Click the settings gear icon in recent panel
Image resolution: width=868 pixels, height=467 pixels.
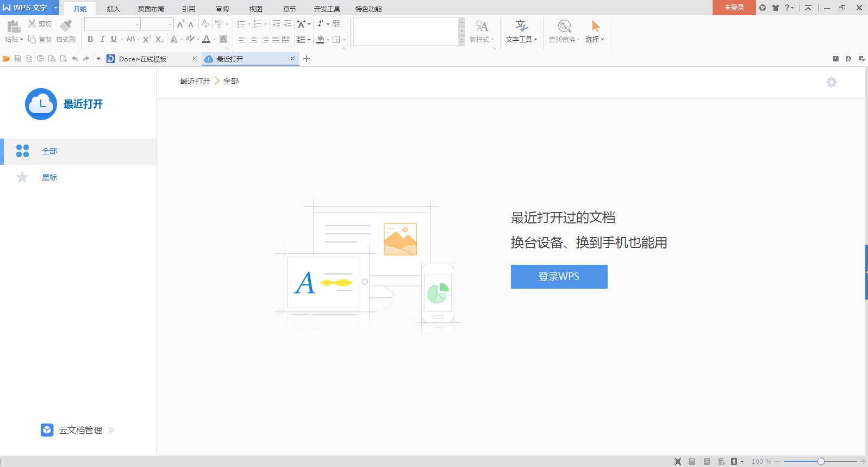click(831, 82)
